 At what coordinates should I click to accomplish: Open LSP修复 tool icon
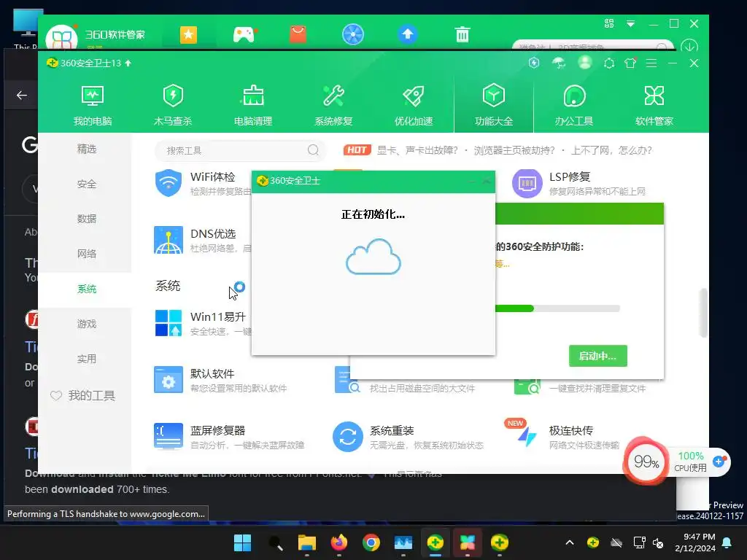click(x=527, y=183)
